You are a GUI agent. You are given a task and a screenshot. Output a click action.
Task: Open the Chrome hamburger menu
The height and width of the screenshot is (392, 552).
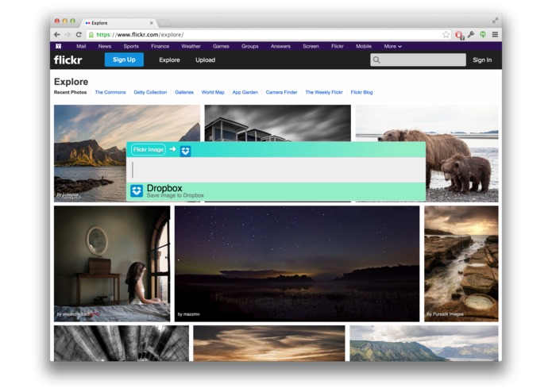(x=495, y=34)
